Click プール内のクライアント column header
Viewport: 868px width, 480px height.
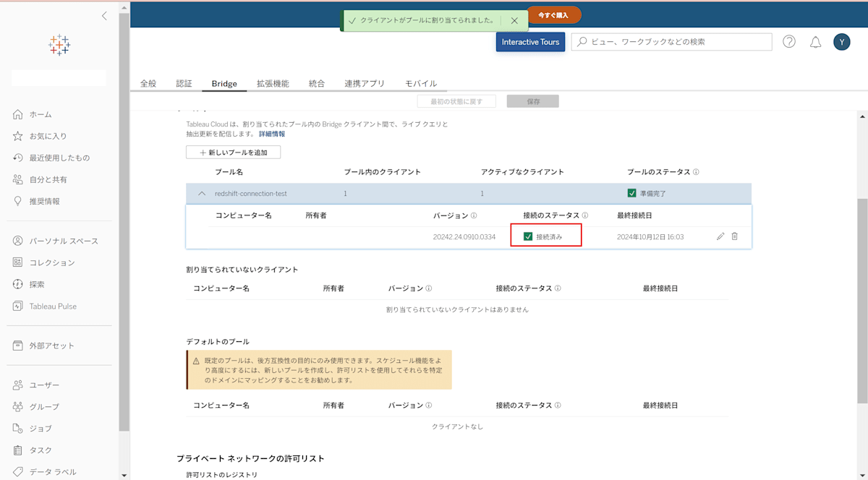383,172
